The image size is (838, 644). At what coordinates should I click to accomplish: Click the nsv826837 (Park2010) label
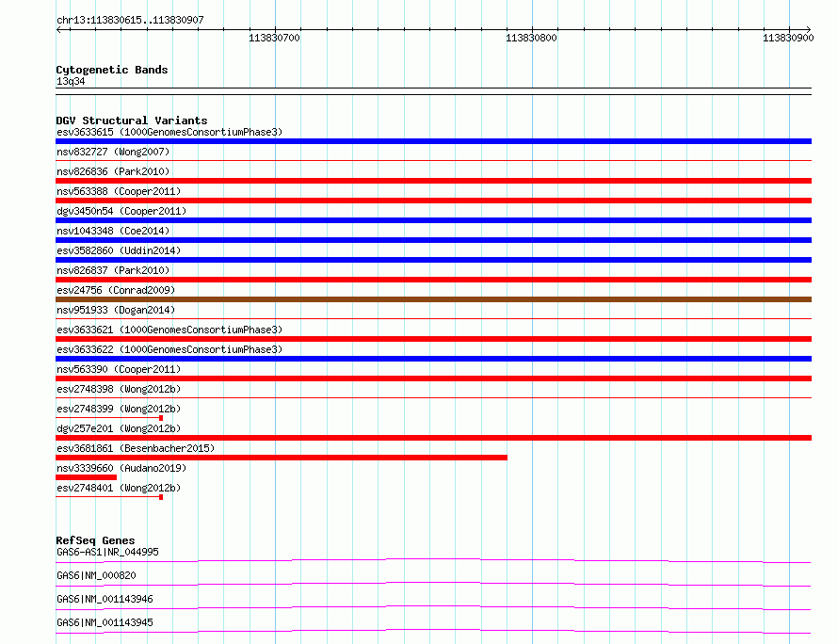point(113,270)
